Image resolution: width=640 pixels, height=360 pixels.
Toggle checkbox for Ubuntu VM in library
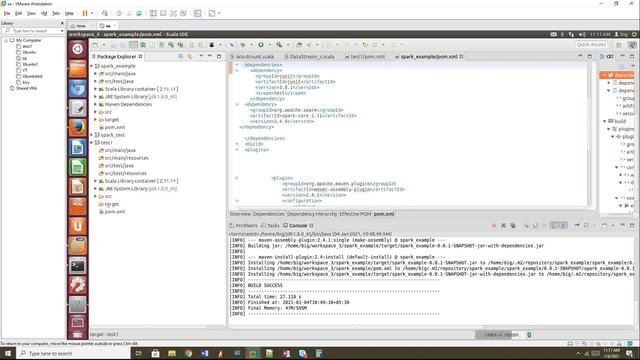[18, 52]
